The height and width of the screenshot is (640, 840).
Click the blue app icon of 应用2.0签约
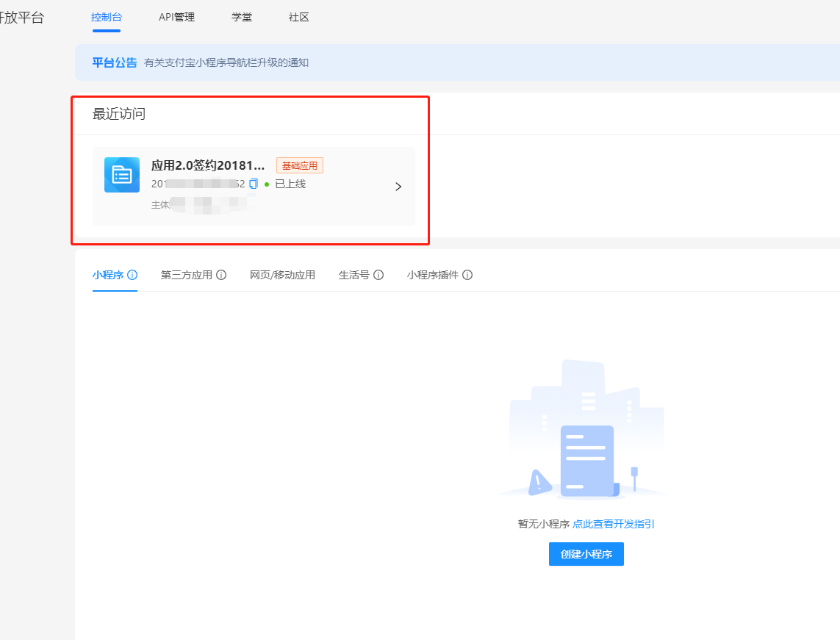121,175
